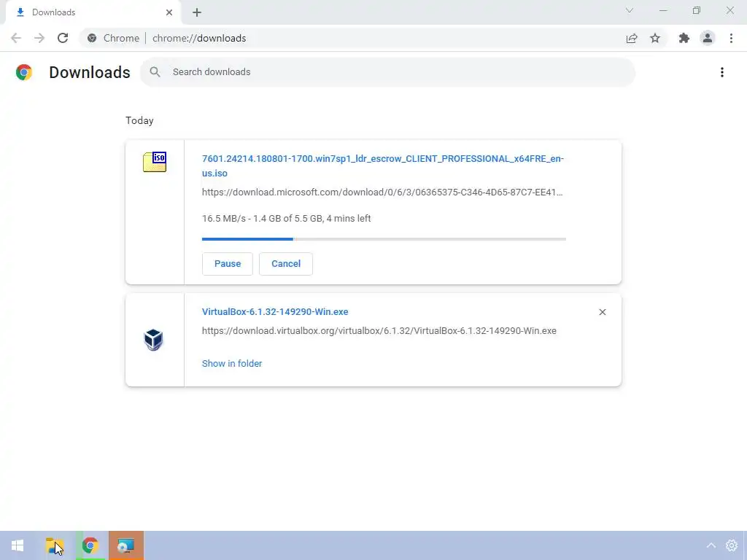Screen dimensions: 747x560
Task: Open the Chrome three-dot menu in the toolbar
Action: 731,38
